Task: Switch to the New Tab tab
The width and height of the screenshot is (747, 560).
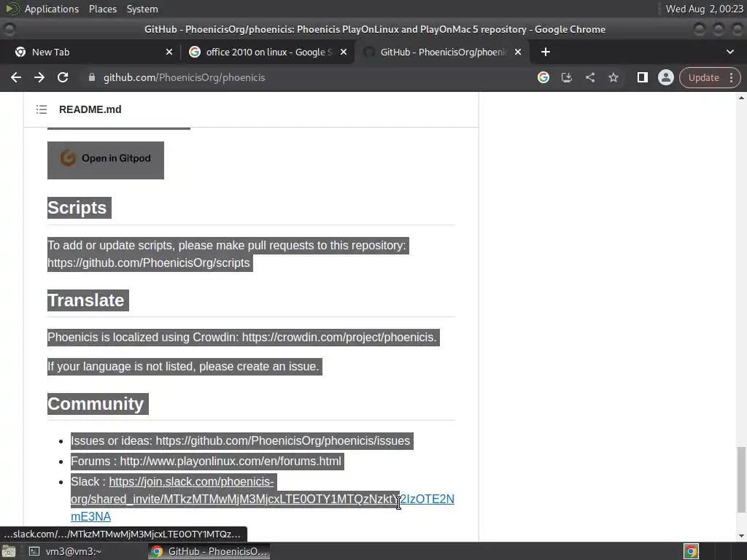Action: [90, 52]
